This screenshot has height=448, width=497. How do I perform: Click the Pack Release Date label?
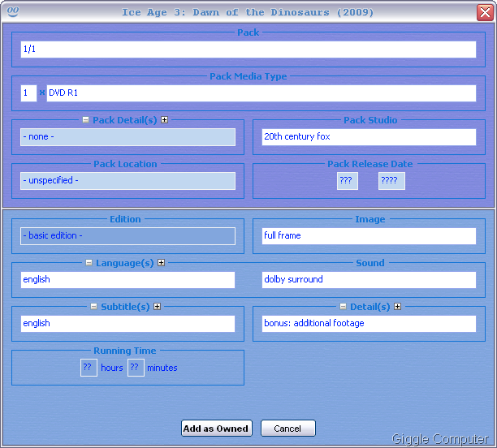click(x=370, y=164)
